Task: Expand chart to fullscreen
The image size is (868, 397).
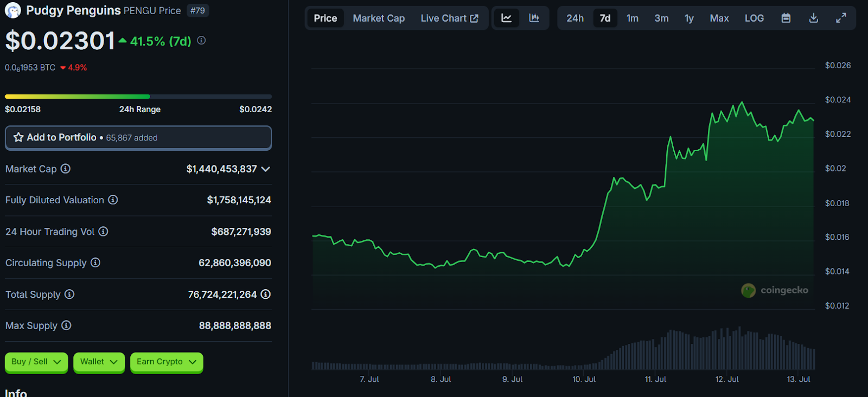Action: tap(841, 18)
